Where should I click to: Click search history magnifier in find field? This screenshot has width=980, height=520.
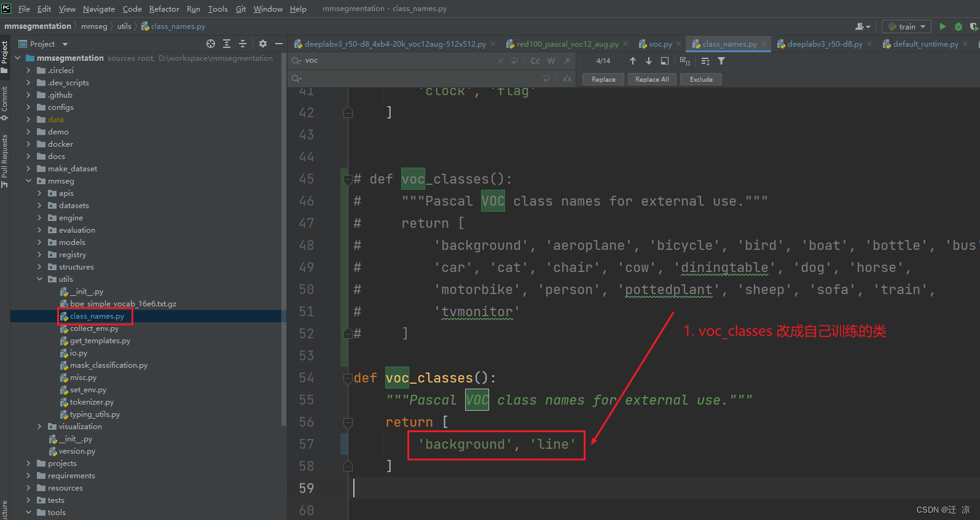point(297,61)
